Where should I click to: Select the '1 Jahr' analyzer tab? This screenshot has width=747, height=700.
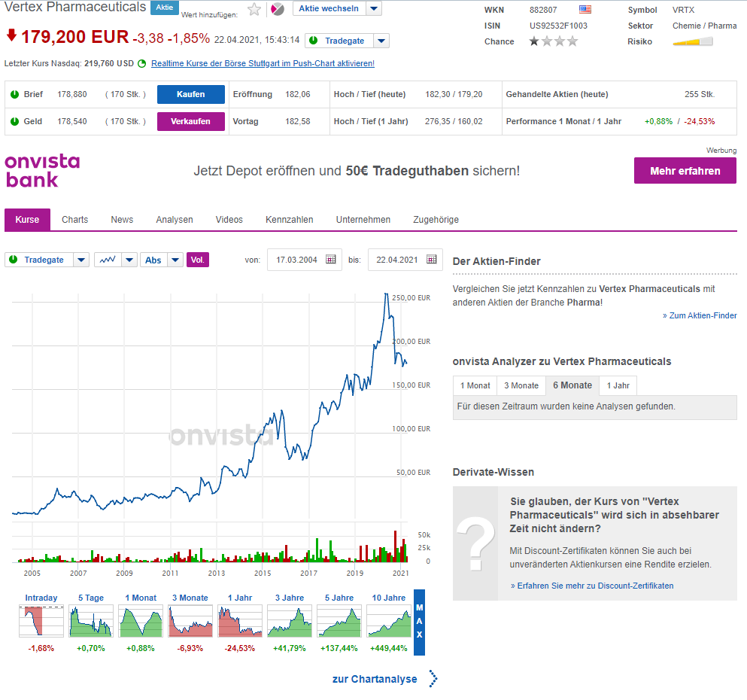[x=618, y=385]
